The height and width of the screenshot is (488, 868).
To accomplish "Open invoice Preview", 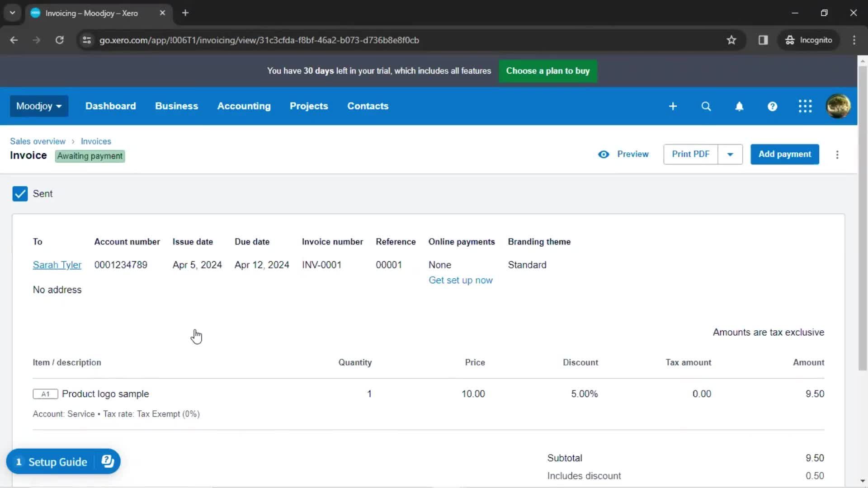I will click(632, 155).
